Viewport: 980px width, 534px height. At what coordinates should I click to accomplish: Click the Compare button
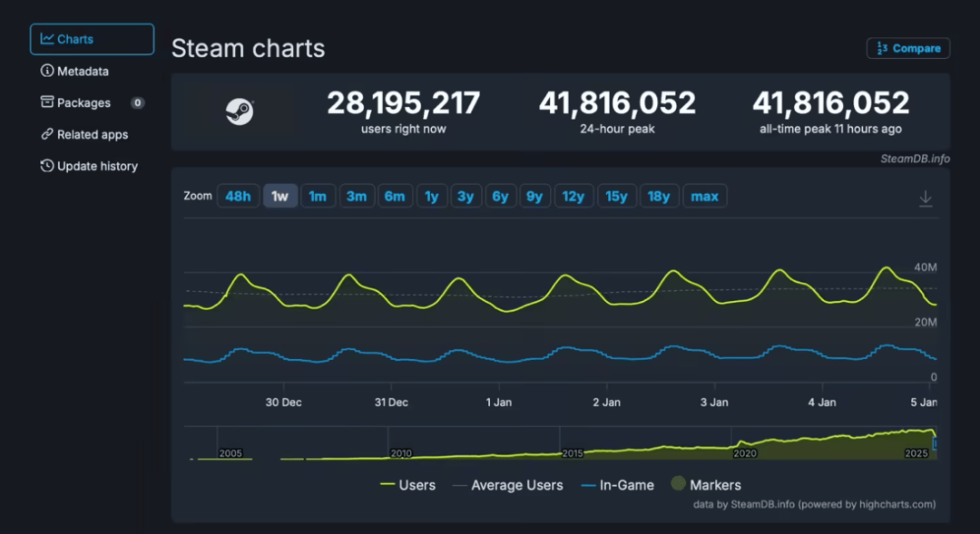pos(908,48)
